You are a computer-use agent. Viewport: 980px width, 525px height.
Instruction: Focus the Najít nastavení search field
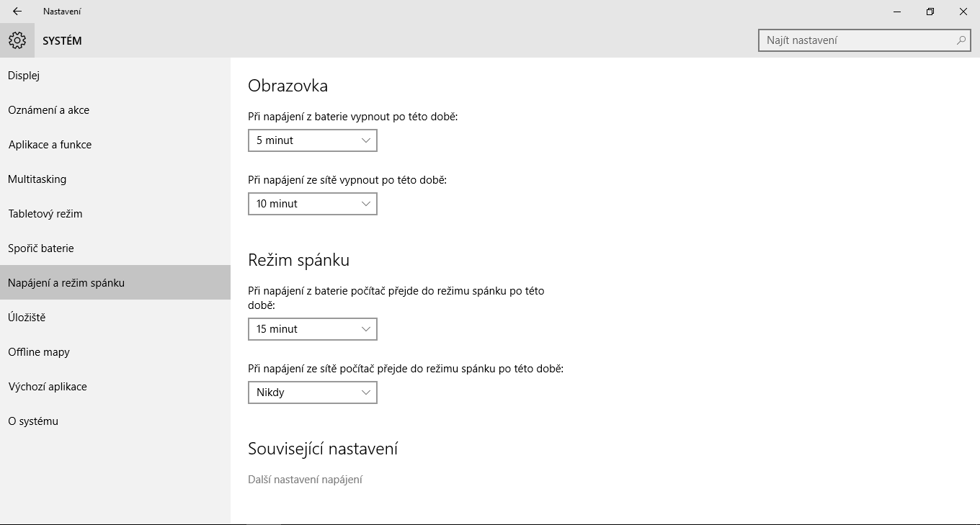point(857,40)
